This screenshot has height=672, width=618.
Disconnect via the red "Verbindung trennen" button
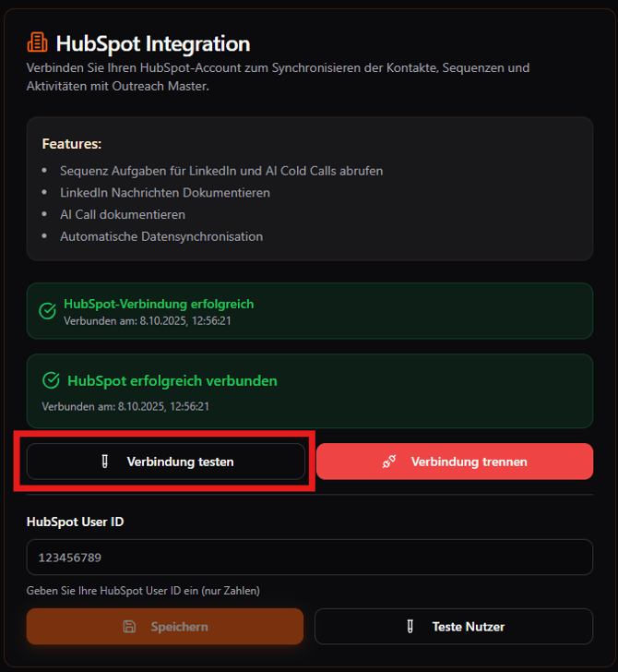click(455, 462)
